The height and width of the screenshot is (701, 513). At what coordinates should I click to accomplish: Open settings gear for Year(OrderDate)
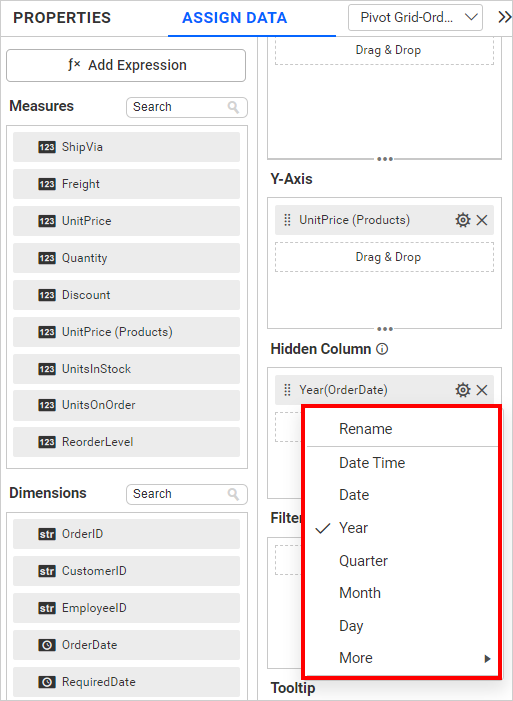click(x=462, y=390)
